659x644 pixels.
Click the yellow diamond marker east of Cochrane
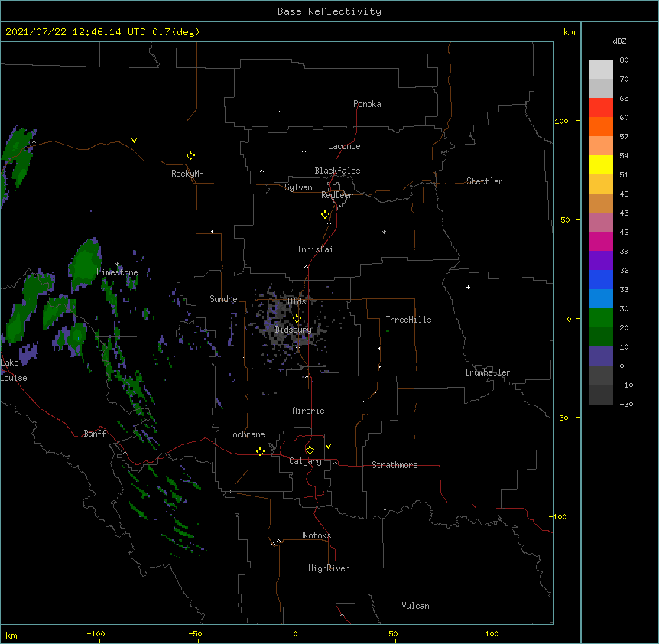[x=260, y=451]
